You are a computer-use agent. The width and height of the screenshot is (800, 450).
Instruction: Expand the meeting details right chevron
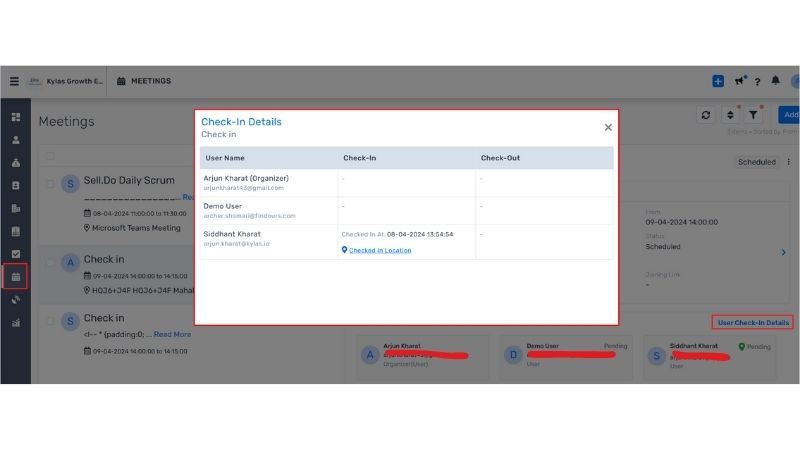784,253
